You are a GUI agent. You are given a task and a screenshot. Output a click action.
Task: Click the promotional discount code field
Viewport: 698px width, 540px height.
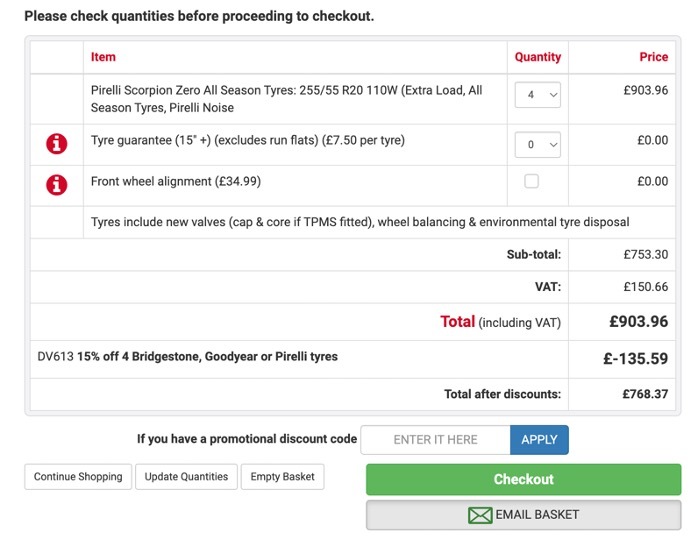[x=435, y=440]
